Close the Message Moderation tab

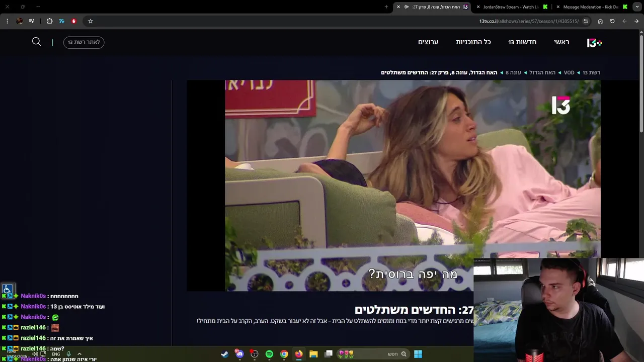click(558, 7)
